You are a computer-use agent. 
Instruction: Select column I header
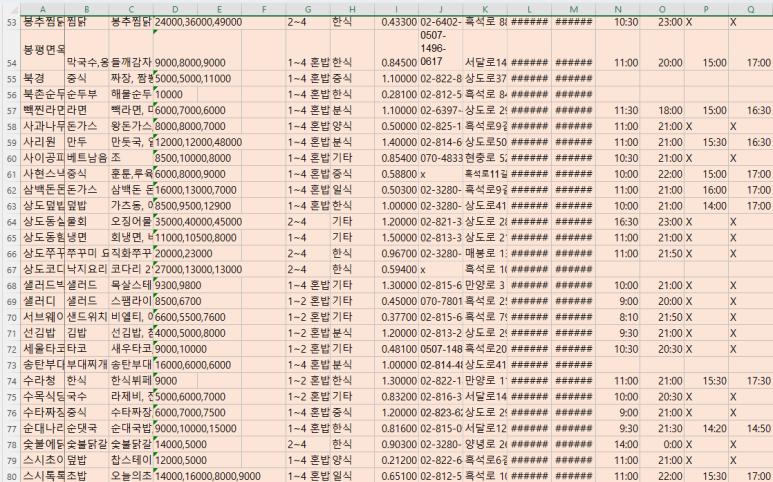click(x=396, y=9)
